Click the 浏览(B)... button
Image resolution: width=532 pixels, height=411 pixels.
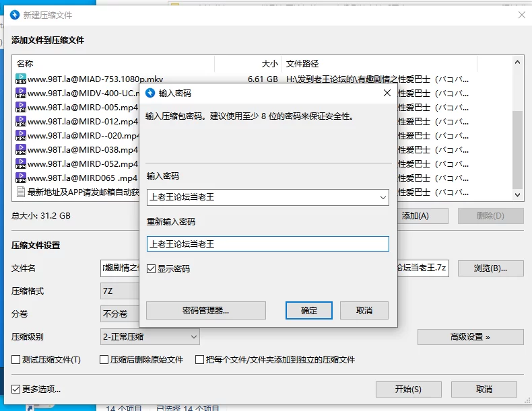coord(491,268)
